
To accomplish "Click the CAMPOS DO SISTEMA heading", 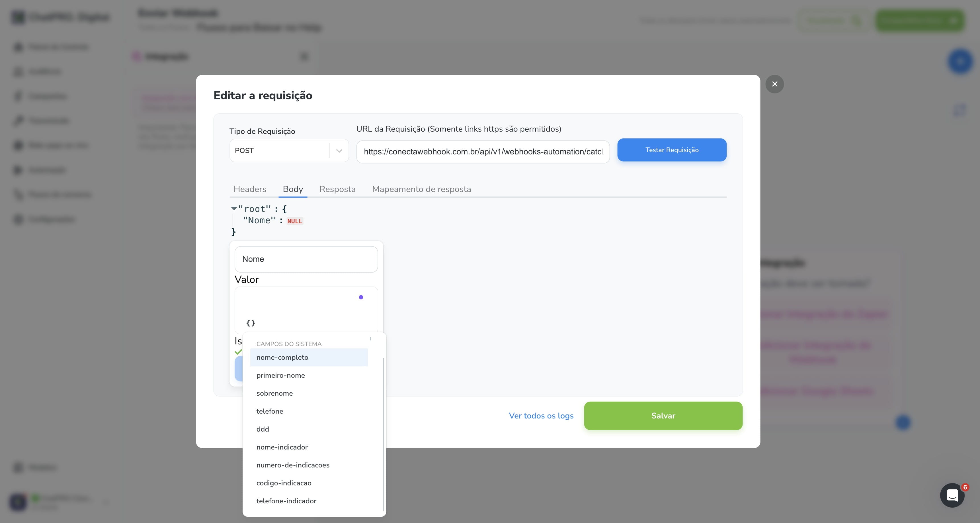I will coord(289,344).
